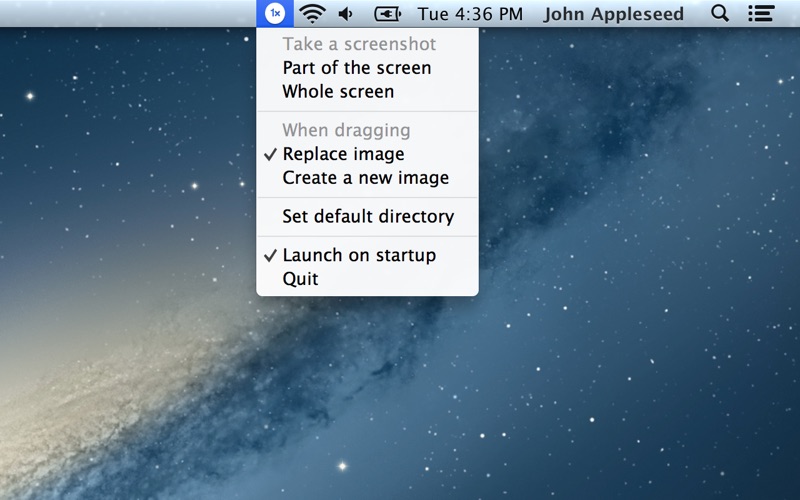Toggle Launch on startup
800x500 pixels.
367,255
